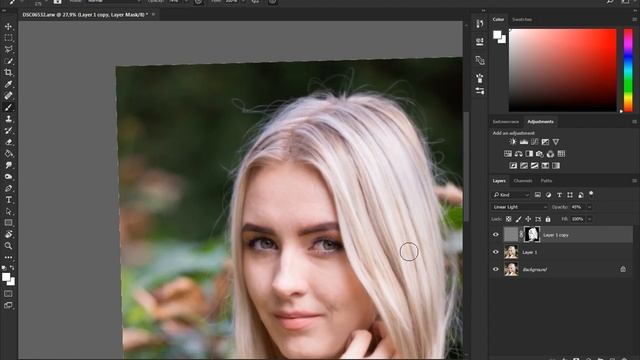Select the Rectangular Marquee tool
Image resolution: width=640 pixels, height=360 pixels.
8,38
